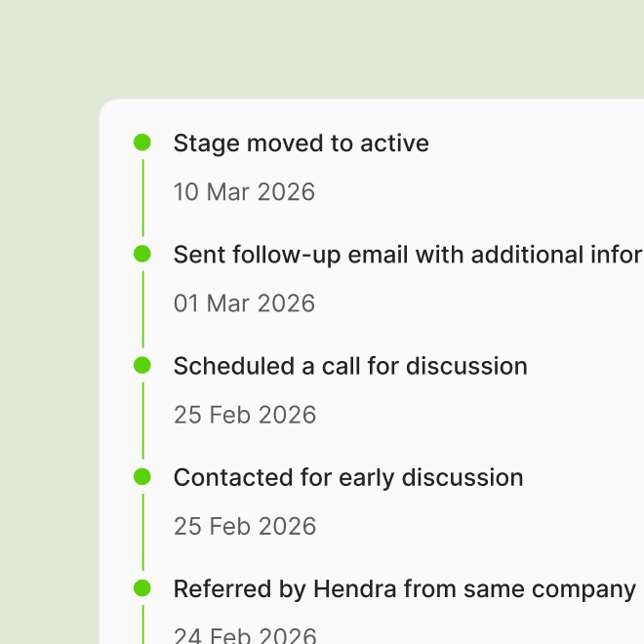The image size is (644, 644).
Task: Click the dot beside Referred by Hendra entry
Action: pos(142,588)
